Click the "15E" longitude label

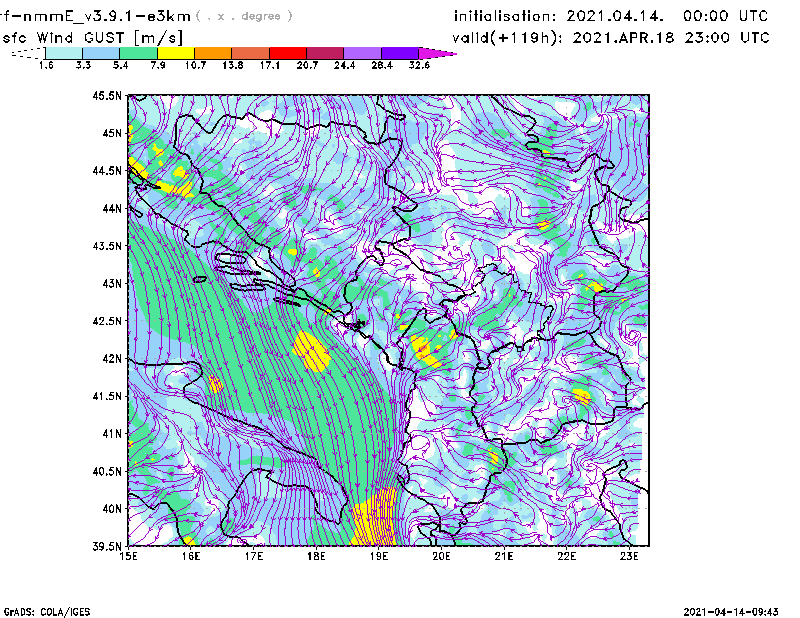(128, 556)
